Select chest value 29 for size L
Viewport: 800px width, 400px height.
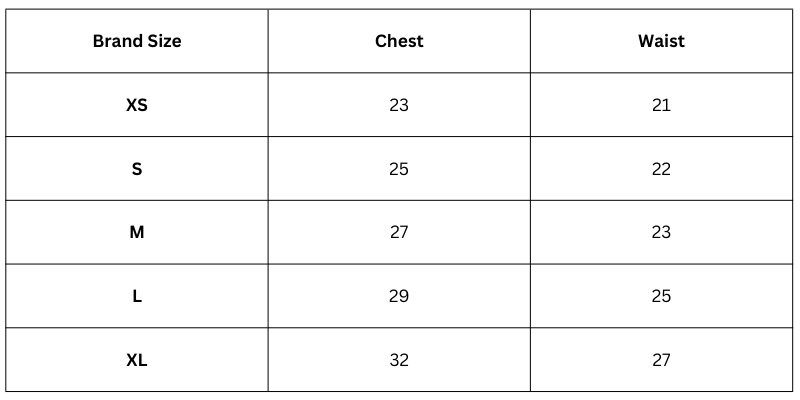(x=399, y=296)
